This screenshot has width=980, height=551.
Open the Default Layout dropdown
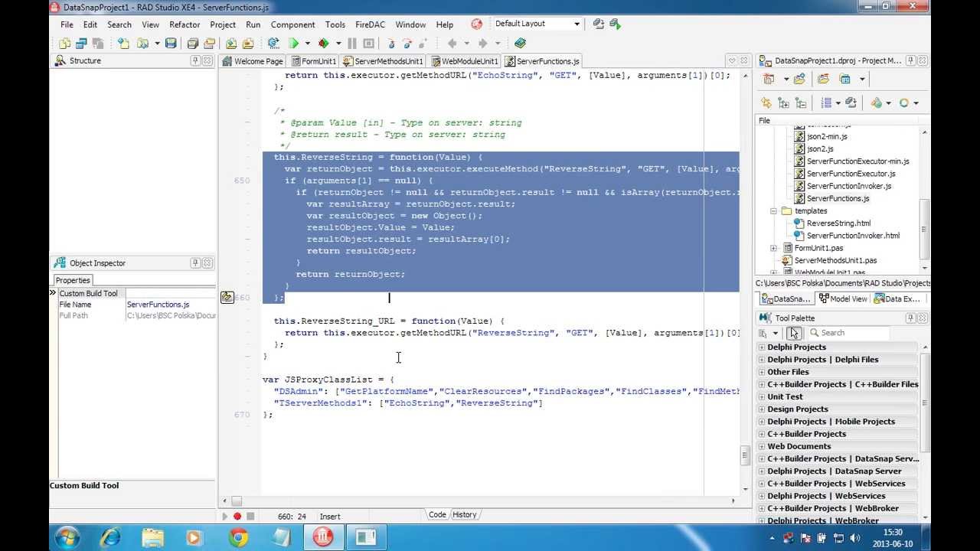577,24
